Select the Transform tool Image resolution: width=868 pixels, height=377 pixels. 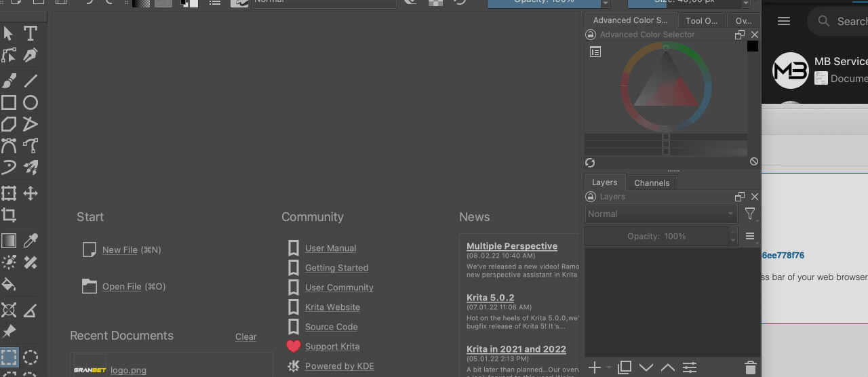point(9,193)
